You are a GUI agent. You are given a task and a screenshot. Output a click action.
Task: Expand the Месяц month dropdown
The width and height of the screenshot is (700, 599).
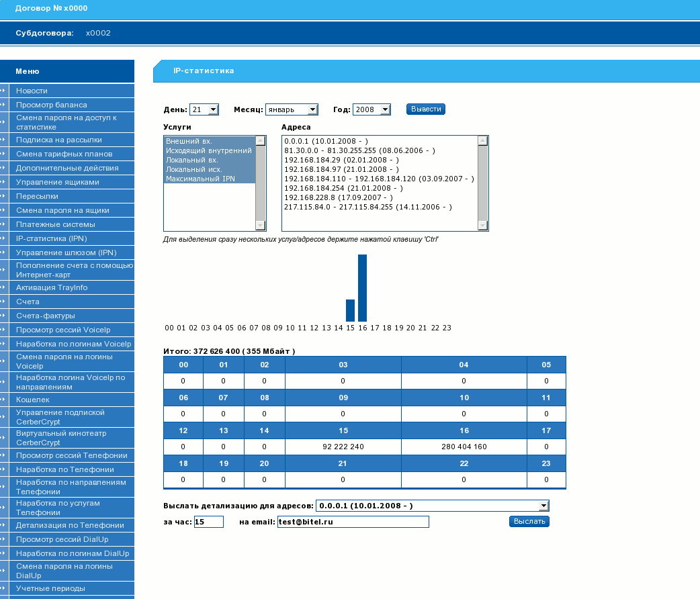coord(312,109)
